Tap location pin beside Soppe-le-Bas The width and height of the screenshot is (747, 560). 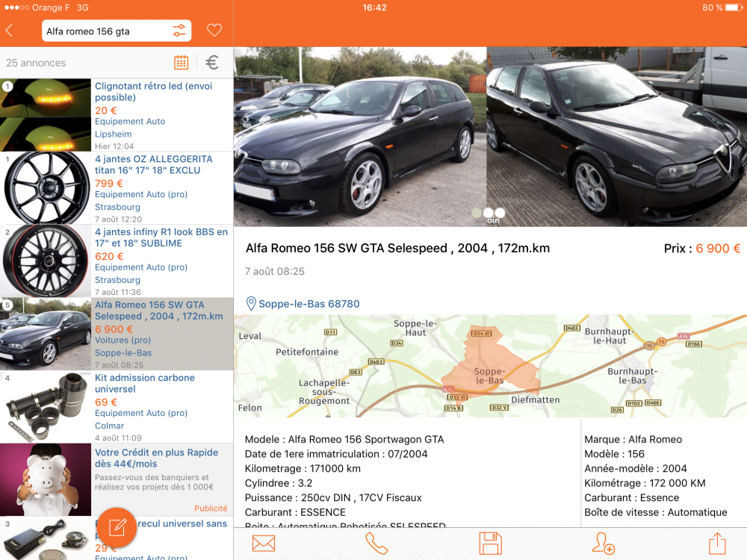251,304
